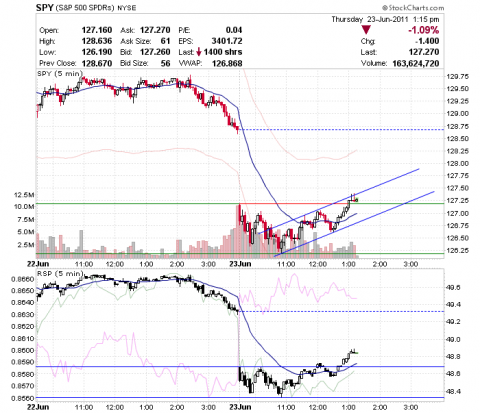Click the Bid Size value 56
This screenshot has width=480, height=413.
(x=165, y=63)
